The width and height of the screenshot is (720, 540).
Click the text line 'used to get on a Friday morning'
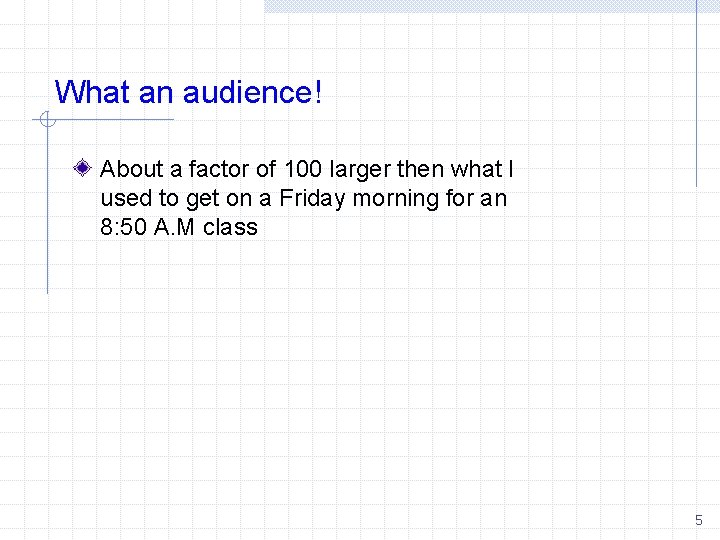[269, 199]
